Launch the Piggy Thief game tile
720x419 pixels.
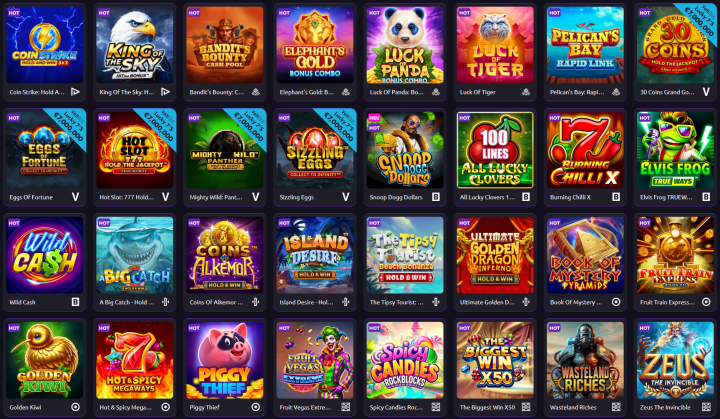[225, 360]
